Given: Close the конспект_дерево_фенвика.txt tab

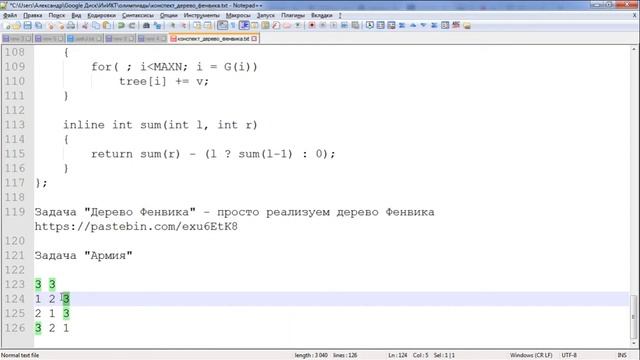Looking at the screenshot, I should (x=254, y=38).
